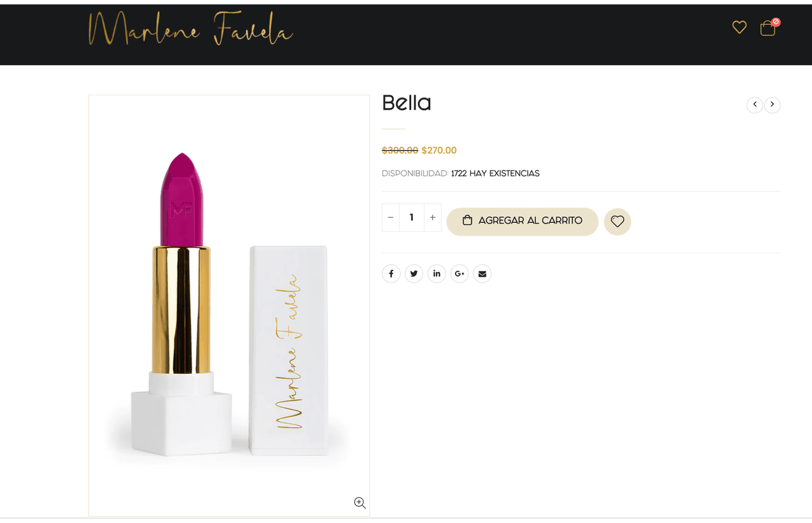Screen dimensions: 812x523
Task: Click the Marlene Favela logo
Action: (190, 29)
